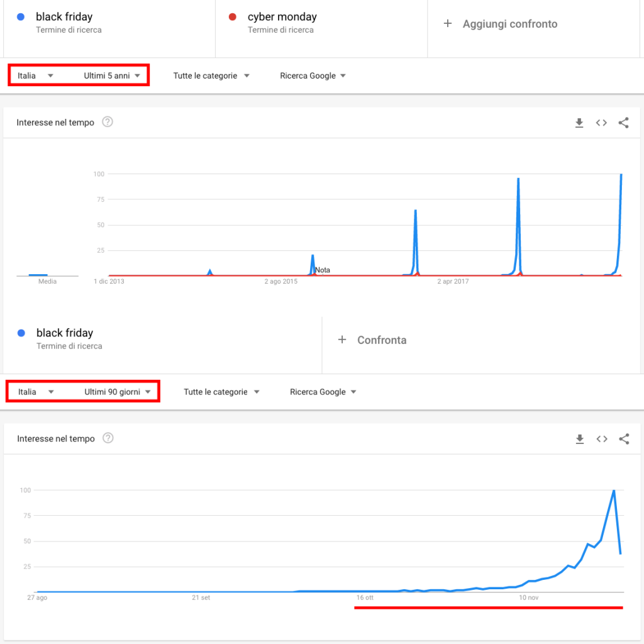Click the Nota marker on chart
This screenshot has width=644, height=644.
[x=323, y=270]
